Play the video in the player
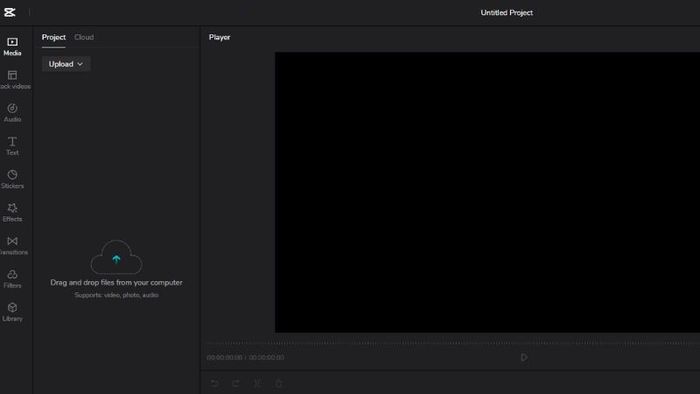The height and width of the screenshot is (394, 700). (x=524, y=357)
